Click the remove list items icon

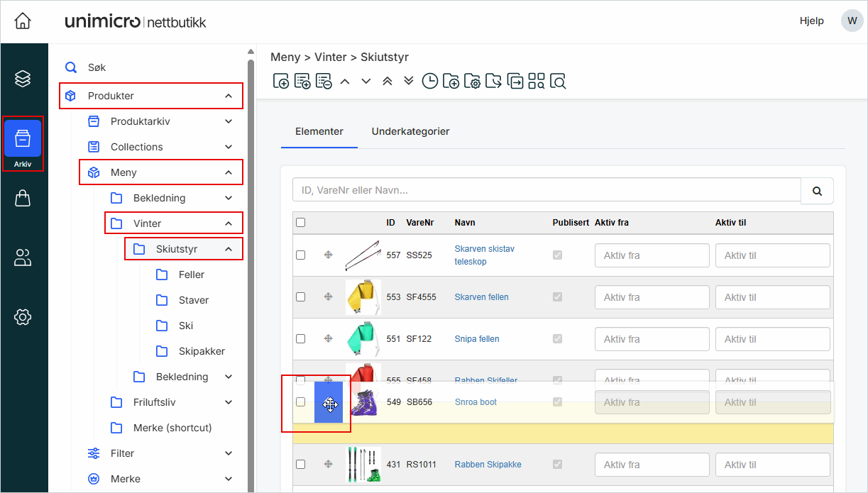click(x=324, y=82)
